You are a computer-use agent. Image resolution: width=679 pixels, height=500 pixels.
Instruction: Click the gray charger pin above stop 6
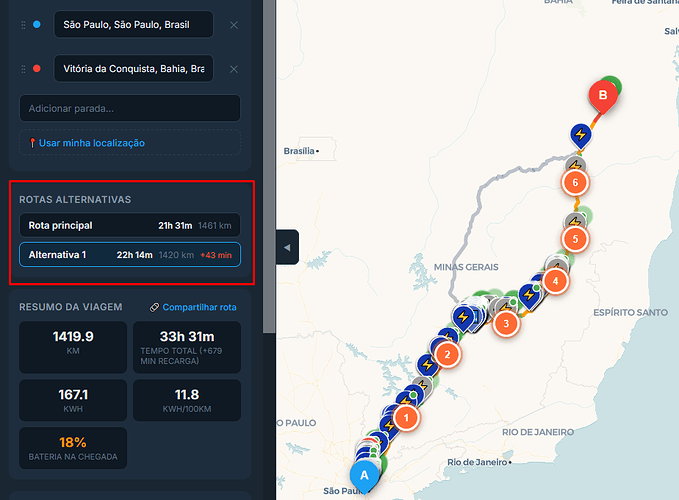(576, 165)
